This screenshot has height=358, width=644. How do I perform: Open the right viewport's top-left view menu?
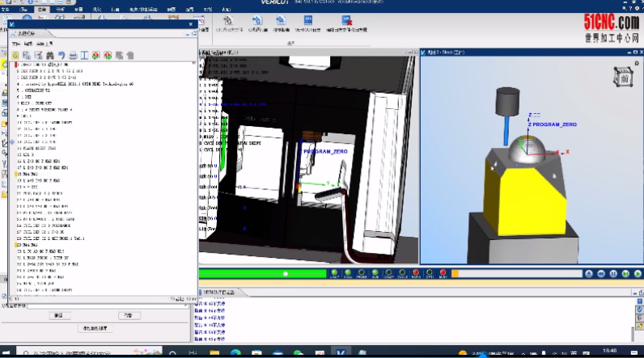(425, 53)
